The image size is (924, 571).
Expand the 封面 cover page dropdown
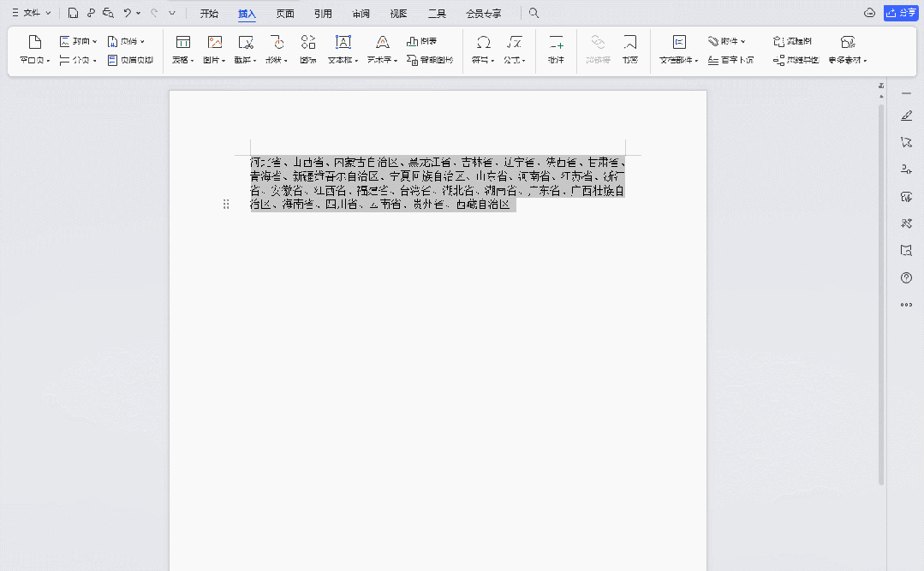click(x=79, y=41)
